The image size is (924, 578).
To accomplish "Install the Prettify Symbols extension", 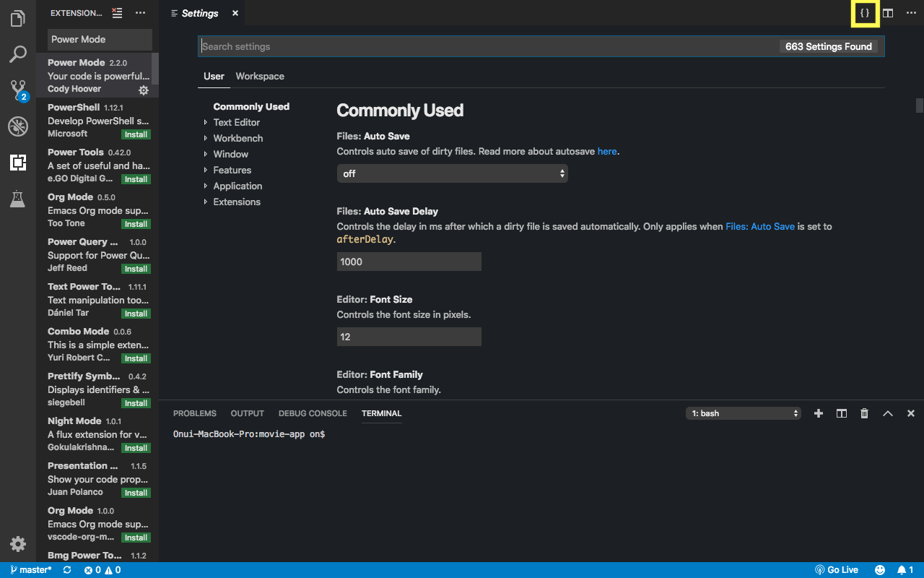I will tap(136, 403).
